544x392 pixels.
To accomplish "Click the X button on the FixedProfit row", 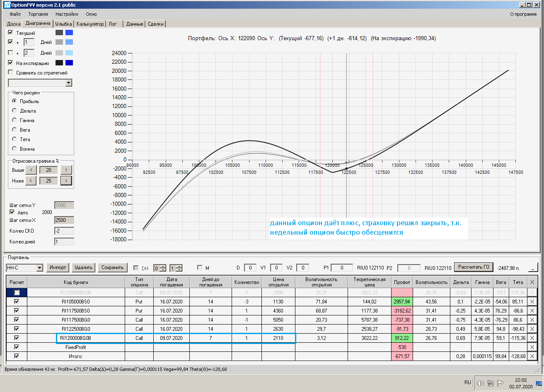I will pyautogui.click(x=532, y=347).
